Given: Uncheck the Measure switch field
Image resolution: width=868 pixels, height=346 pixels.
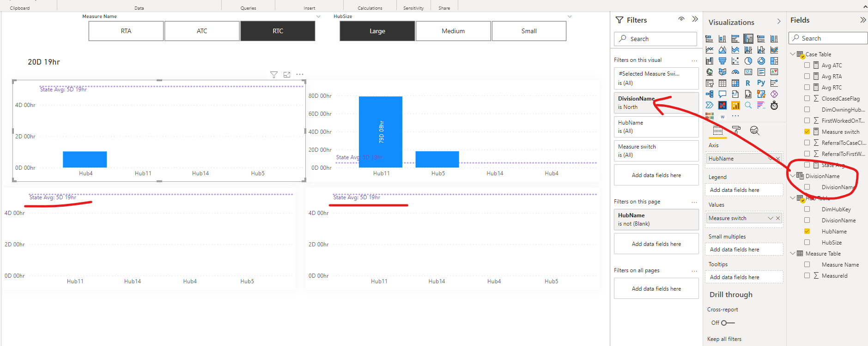Looking at the screenshot, I should (807, 131).
